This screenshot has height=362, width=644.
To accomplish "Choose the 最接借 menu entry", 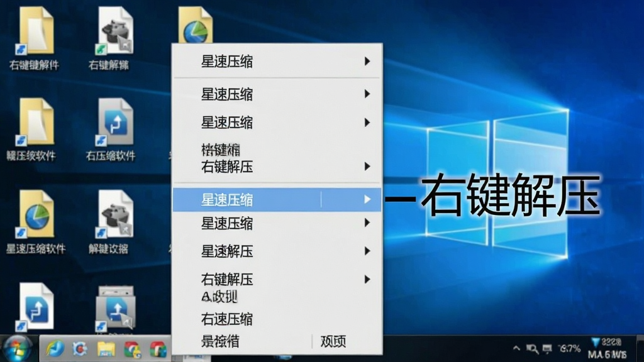I will tap(220, 341).
